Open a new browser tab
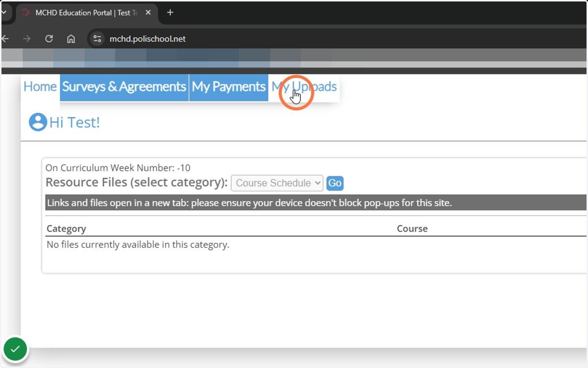588x368 pixels. tap(170, 13)
